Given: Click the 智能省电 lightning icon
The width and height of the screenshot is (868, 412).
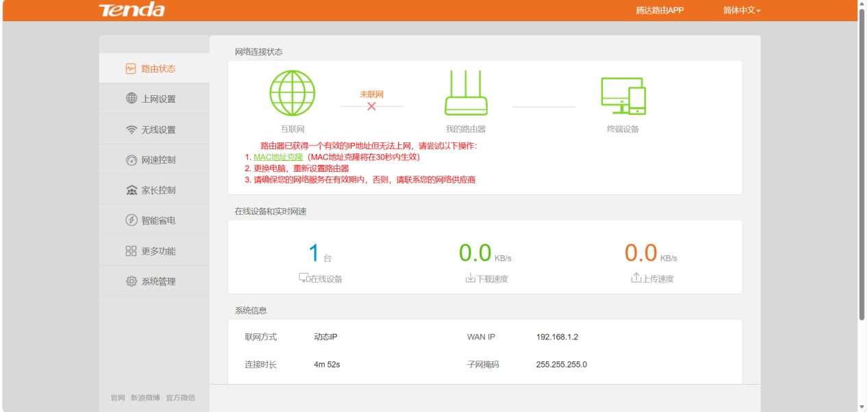Looking at the screenshot, I should coord(132,220).
